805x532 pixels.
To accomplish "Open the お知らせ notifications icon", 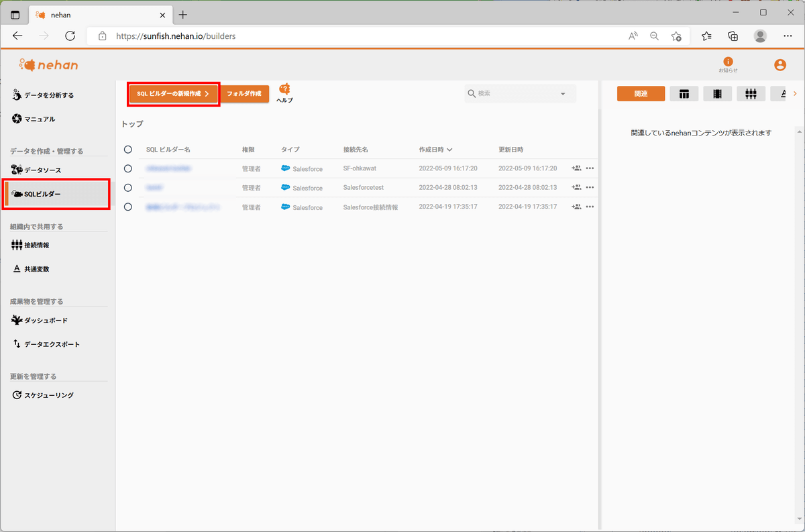I will [728, 65].
